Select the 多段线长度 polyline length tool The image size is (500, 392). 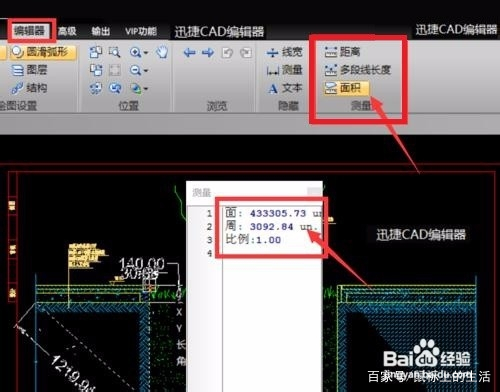(357, 70)
